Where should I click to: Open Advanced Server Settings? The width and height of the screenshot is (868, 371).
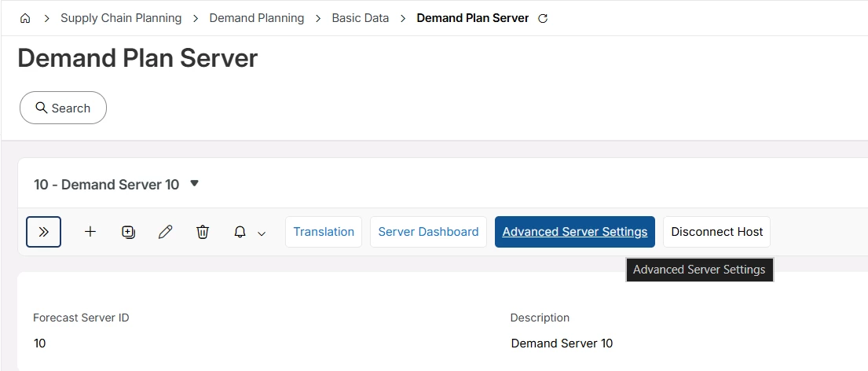pos(574,231)
